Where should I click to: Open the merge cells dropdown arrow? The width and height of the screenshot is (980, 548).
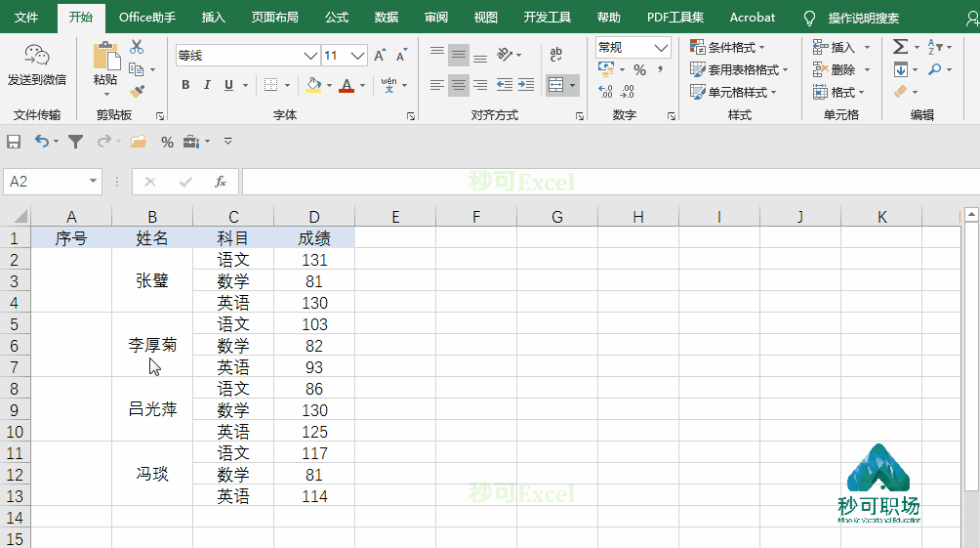[573, 85]
